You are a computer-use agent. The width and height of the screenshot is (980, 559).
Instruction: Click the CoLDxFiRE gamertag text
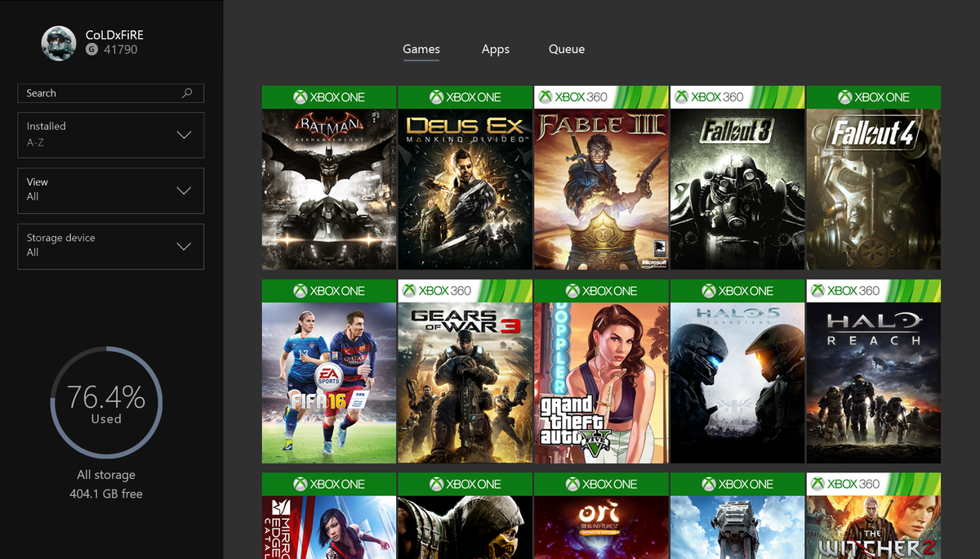[114, 35]
